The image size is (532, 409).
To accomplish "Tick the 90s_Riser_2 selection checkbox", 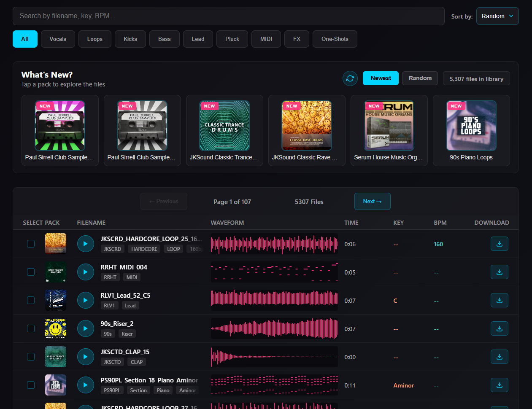I will [30, 328].
